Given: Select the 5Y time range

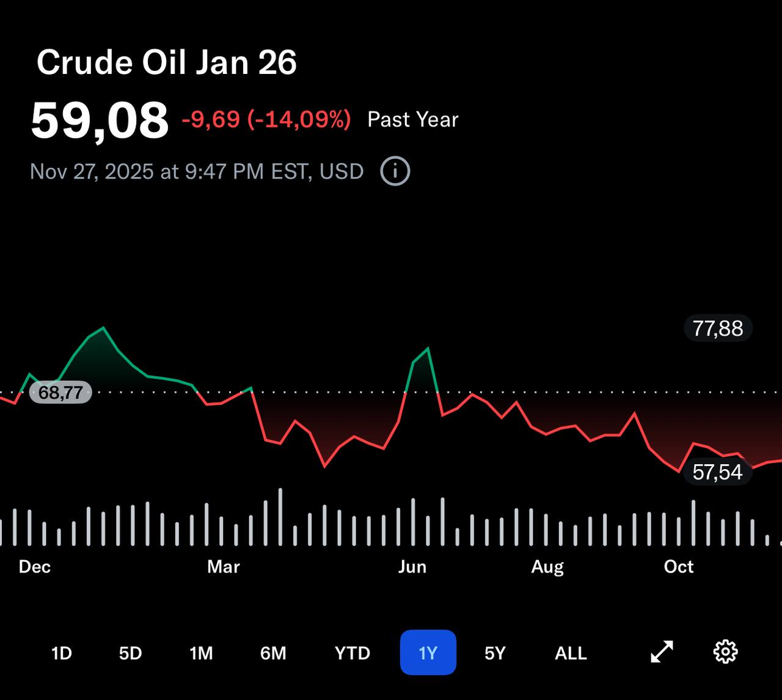Looking at the screenshot, I should (x=494, y=652).
